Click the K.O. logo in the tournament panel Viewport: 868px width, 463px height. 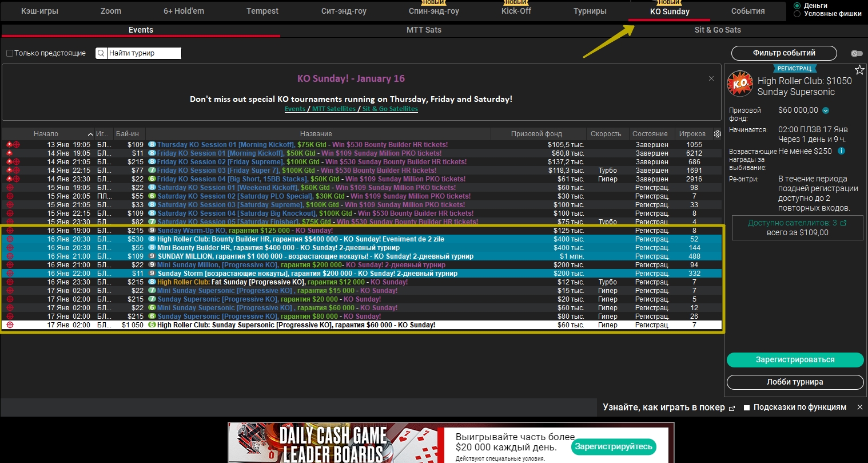tap(740, 84)
